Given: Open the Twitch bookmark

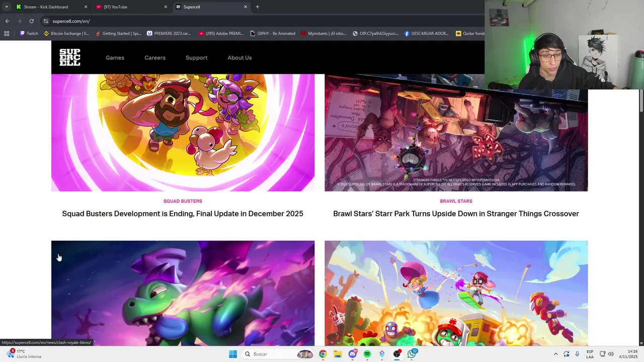Looking at the screenshot, I should click(x=29, y=33).
